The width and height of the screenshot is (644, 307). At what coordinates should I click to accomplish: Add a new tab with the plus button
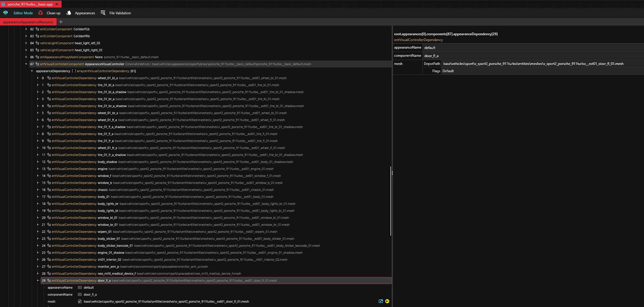pos(61,22)
